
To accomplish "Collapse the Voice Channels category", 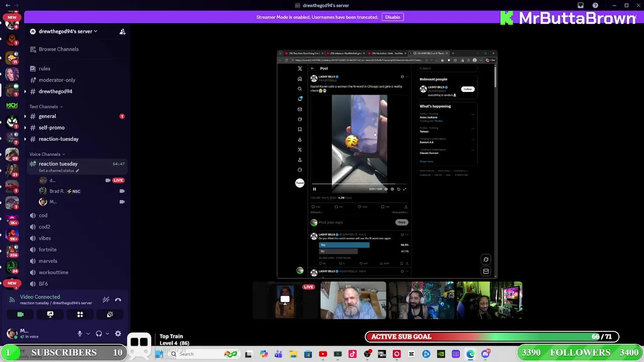I will (x=47, y=154).
